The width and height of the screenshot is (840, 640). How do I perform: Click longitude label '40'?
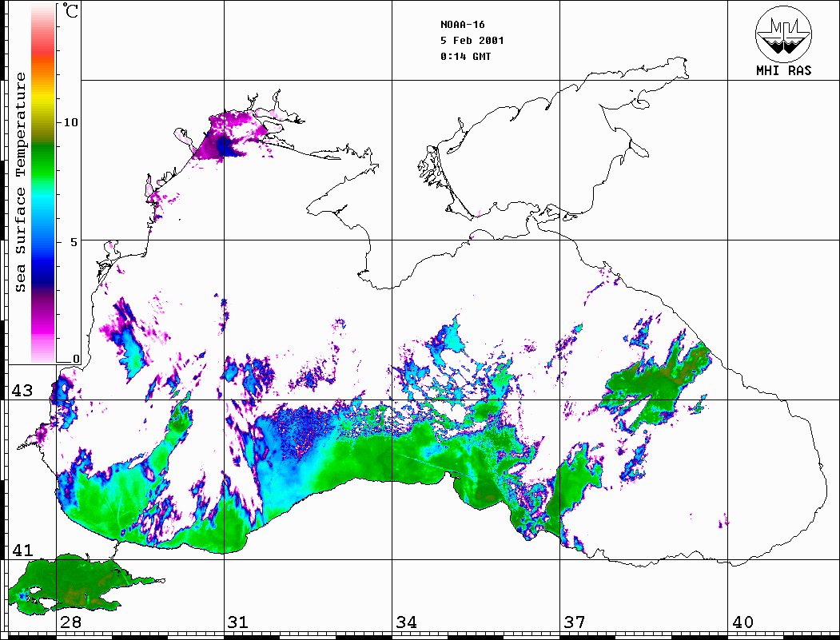coord(742,622)
